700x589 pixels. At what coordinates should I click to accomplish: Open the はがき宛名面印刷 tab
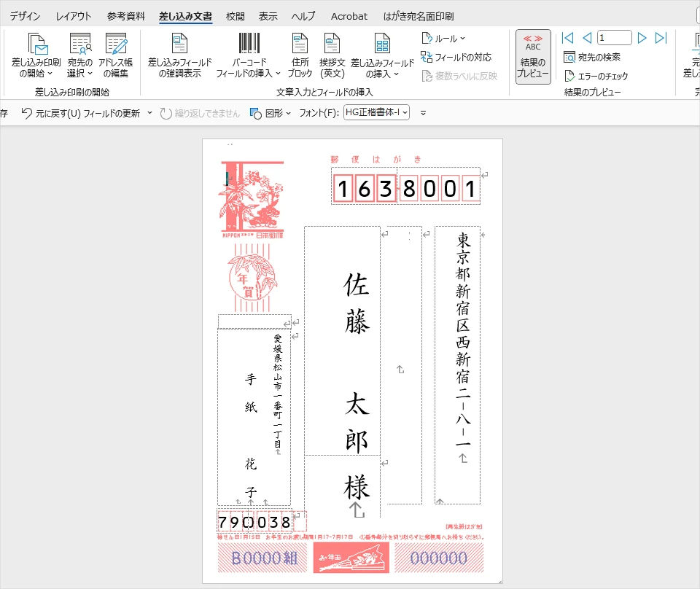coord(420,15)
